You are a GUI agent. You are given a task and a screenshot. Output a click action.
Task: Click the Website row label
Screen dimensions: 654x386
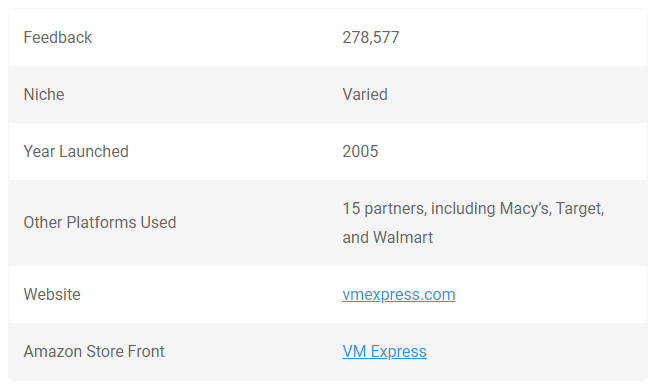[52, 295]
